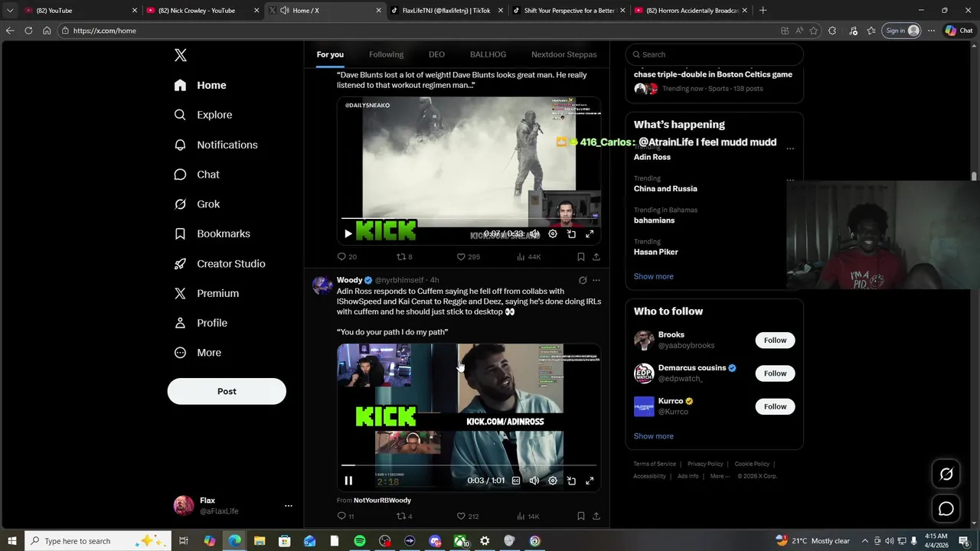Image resolution: width=980 pixels, height=551 pixels.
Task: Open Explore from the sidebar
Action: click(203, 115)
